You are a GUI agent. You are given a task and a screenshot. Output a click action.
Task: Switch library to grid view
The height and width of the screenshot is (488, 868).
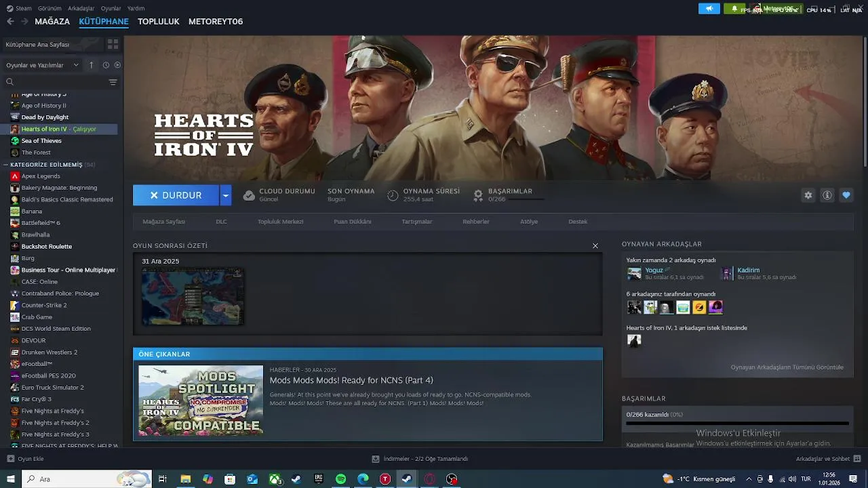click(113, 44)
